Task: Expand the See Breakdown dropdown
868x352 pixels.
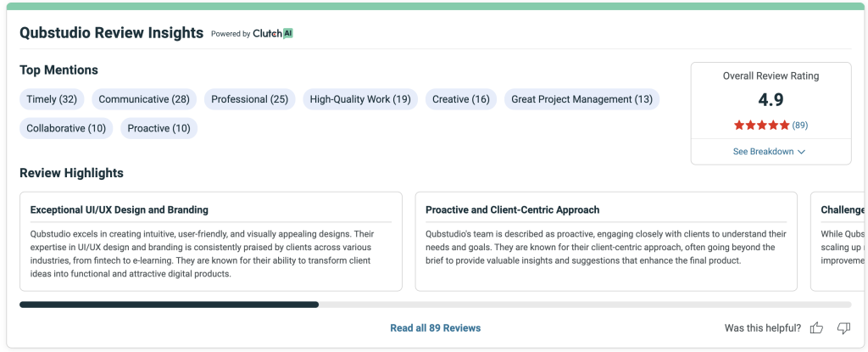Action: [x=770, y=152]
